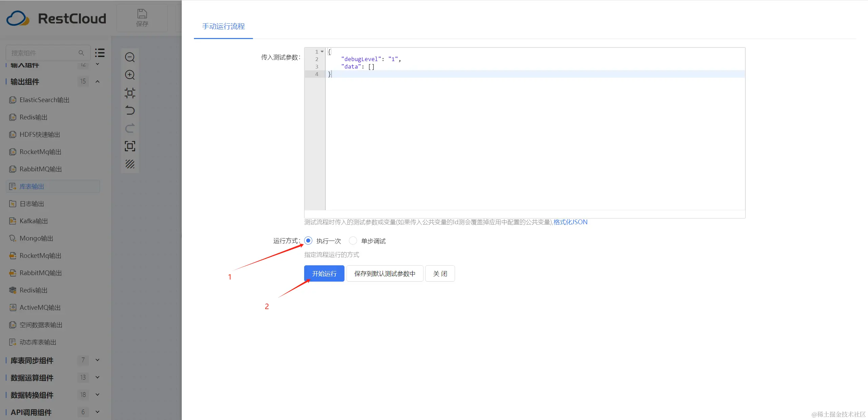868x420 pixels.
Task: Click the 格式化JSON link
Action: tap(570, 222)
